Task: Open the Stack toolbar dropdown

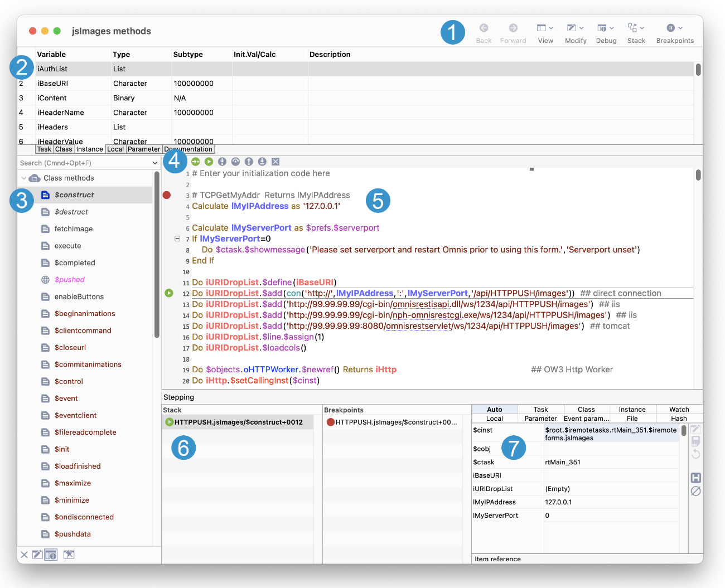Action: point(636,33)
